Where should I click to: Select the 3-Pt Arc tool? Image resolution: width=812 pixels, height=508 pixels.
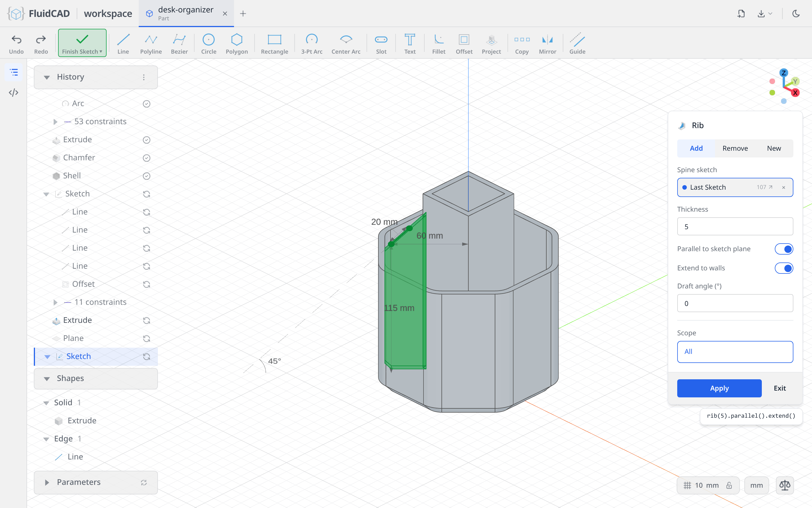point(311,43)
